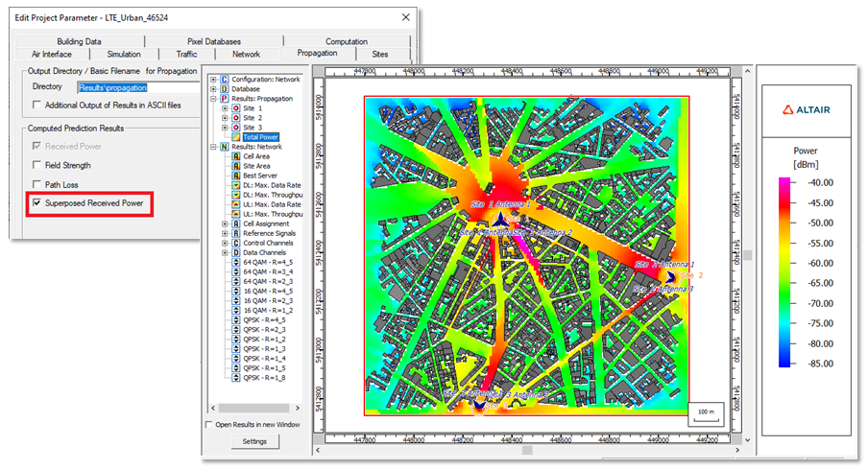The image size is (868, 470).
Task: Click the Results\propagation directory field
Action: 138,87
